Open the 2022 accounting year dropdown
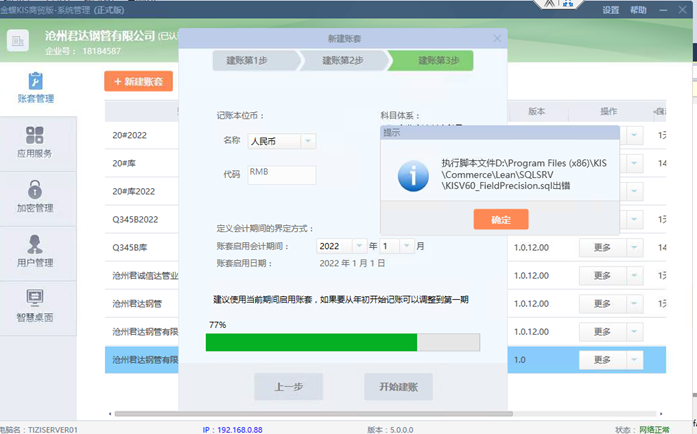Screen dimensions: 697x434 (358, 246)
